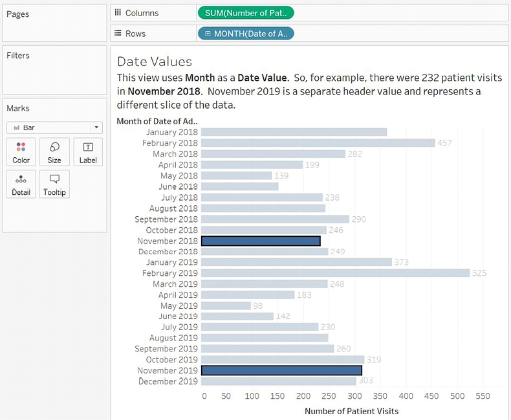Click the Number of Patient Visits axis title
Image resolution: width=511 pixels, height=420 pixels.
pyautogui.click(x=351, y=411)
